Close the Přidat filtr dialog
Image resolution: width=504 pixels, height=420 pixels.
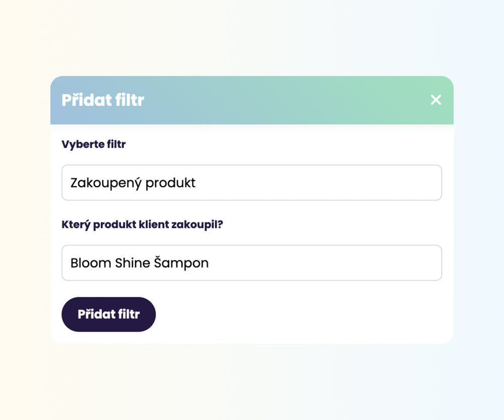(x=436, y=100)
